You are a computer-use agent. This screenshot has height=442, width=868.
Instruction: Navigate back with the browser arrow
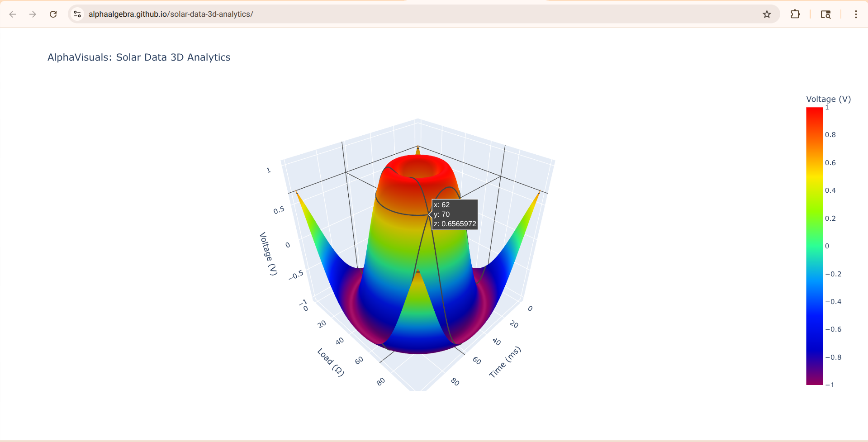point(13,14)
